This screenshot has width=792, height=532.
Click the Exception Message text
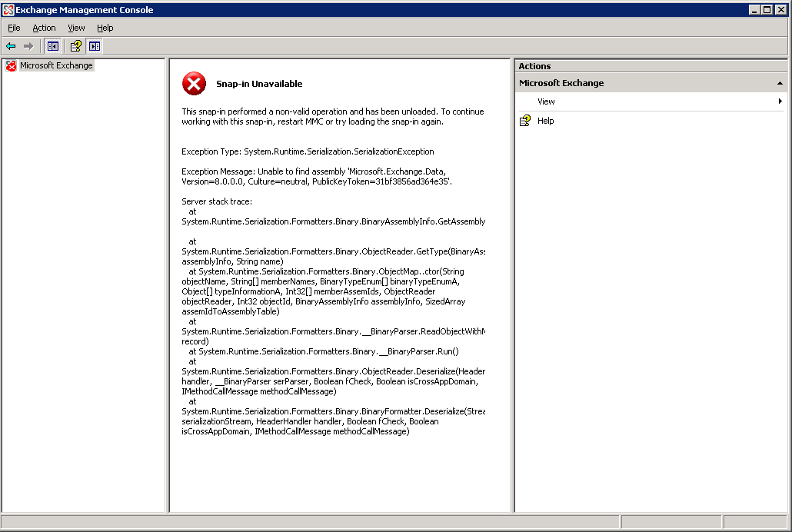(317, 176)
